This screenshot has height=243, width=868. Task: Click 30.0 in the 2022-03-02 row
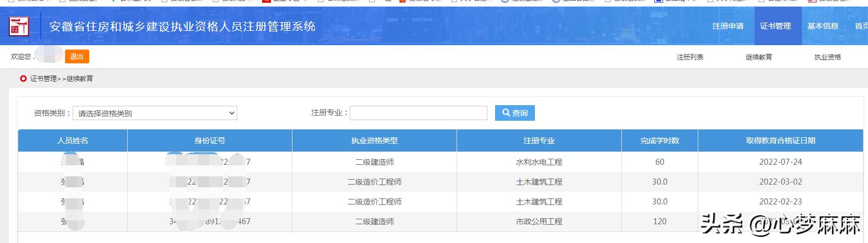pos(660,182)
